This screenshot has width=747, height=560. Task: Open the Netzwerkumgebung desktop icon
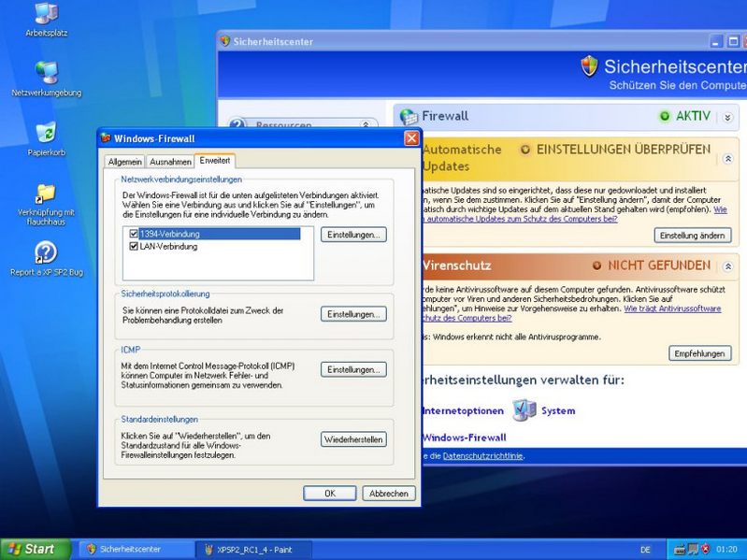point(46,73)
